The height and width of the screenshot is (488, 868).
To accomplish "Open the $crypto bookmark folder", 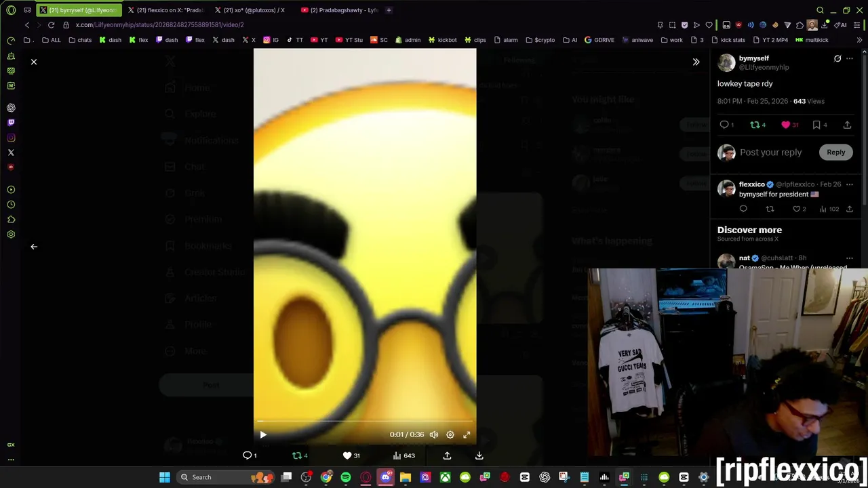I will click(x=540, y=40).
